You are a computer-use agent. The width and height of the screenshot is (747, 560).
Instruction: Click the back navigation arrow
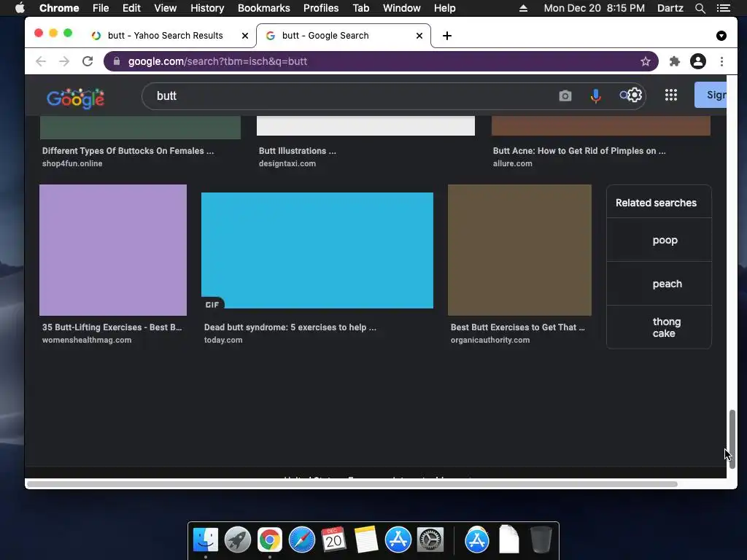tap(41, 61)
